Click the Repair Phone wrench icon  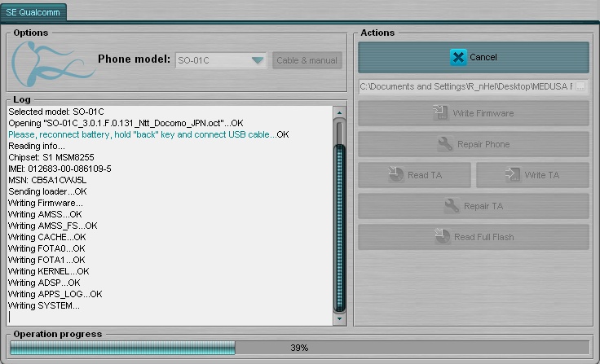[x=445, y=144]
